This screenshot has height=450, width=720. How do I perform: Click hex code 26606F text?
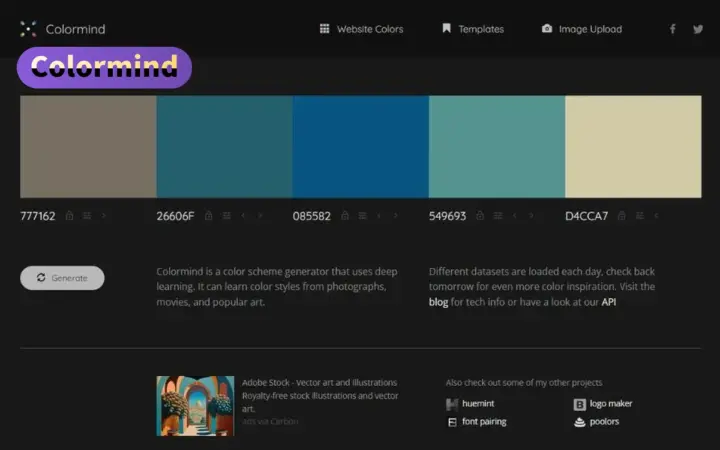[175, 216]
